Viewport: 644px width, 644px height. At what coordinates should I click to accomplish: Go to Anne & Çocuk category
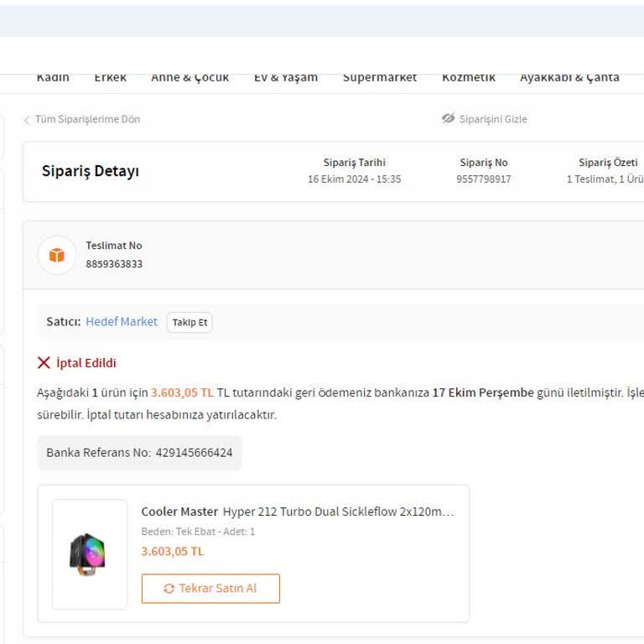190,78
